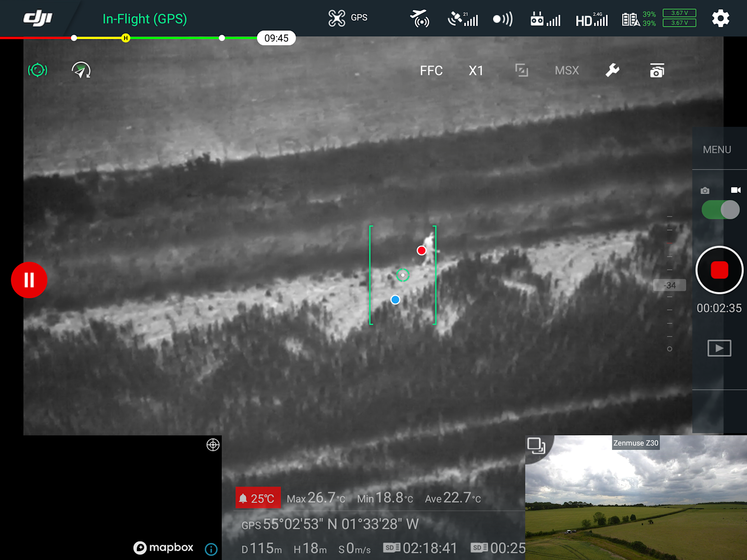
Task: Open the HD video link settings
Action: pyautogui.click(x=591, y=19)
